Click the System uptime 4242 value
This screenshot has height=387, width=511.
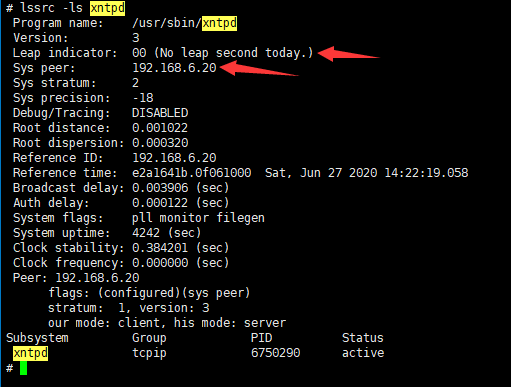click(146, 233)
